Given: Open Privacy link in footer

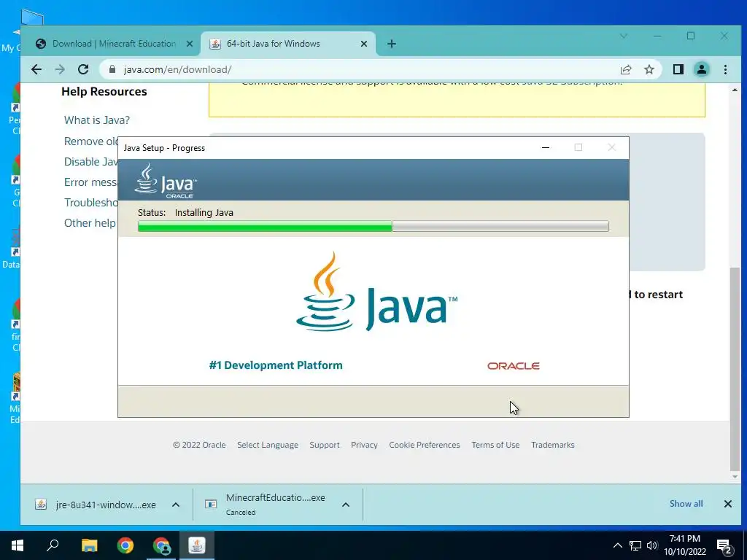Looking at the screenshot, I should coord(364,445).
